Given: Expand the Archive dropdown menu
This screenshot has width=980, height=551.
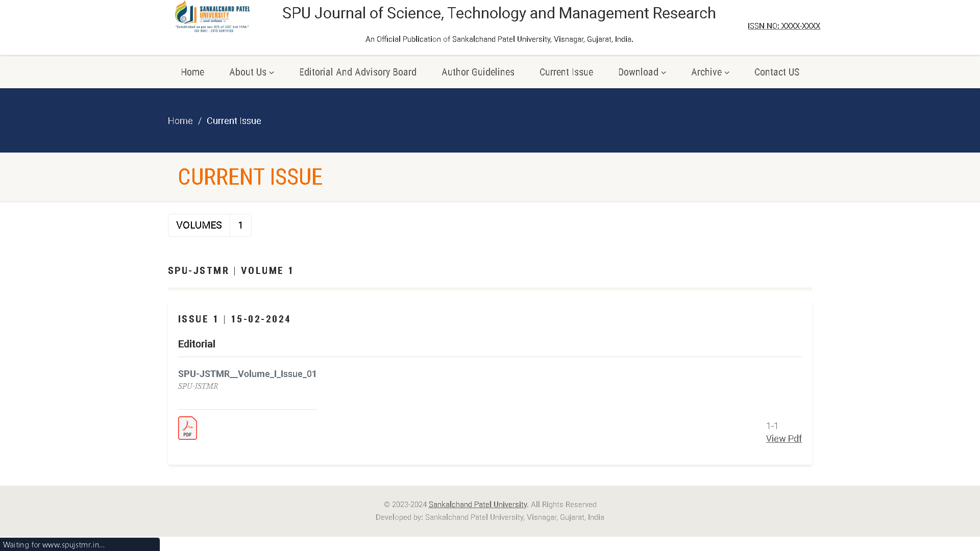Looking at the screenshot, I should pos(709,72).
